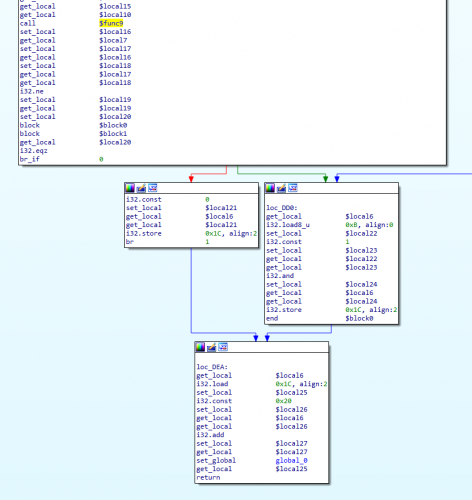Screen dimensions: 472x500
Task: Click the i32.load8_u instruction line
Action: click(x=330, y=225)
